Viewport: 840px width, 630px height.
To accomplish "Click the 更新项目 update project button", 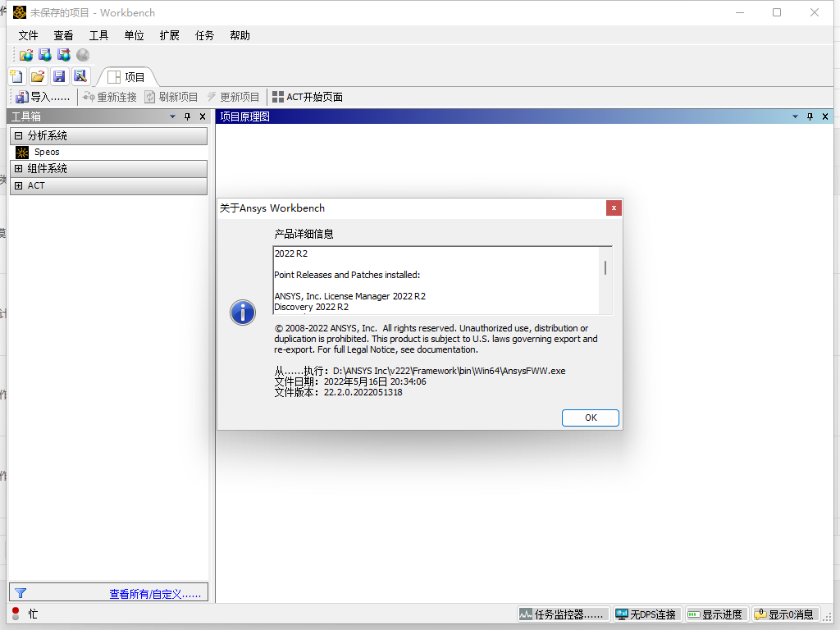I will (x=233, y=97).
